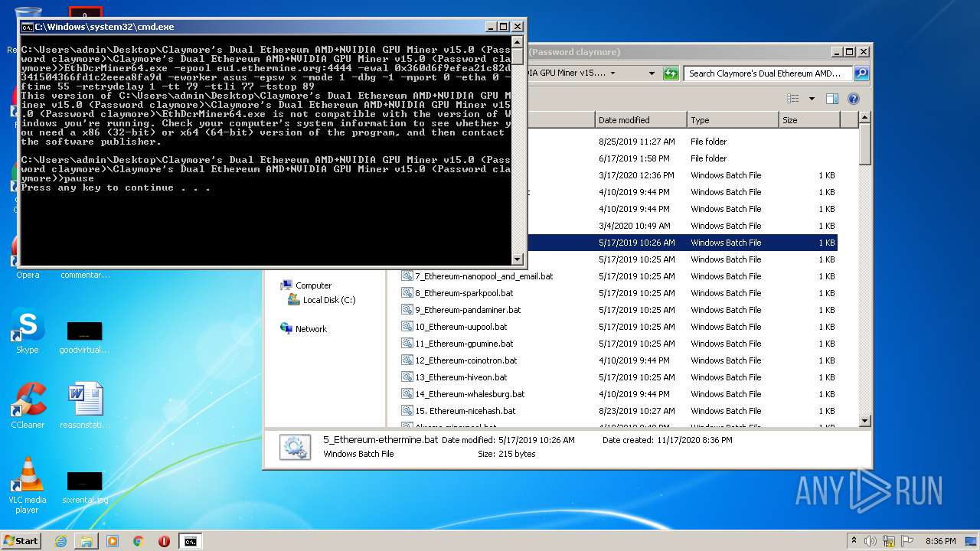980x551 pixels.
Task: Sort by the Size column header
Action: [809, 120]
